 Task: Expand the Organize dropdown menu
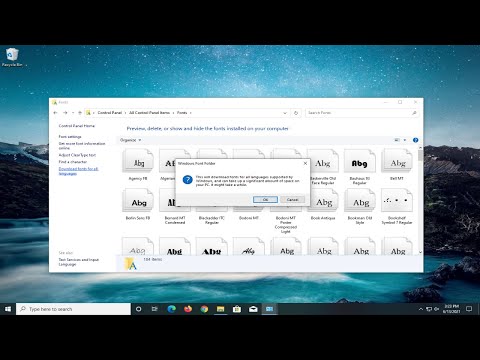tap(131, 140)
